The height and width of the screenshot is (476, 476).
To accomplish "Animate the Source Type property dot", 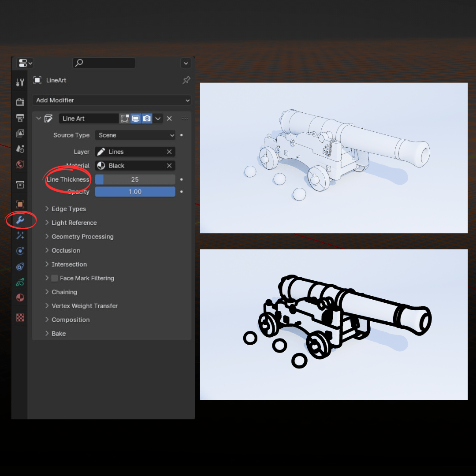I will (x=182, y=135).
